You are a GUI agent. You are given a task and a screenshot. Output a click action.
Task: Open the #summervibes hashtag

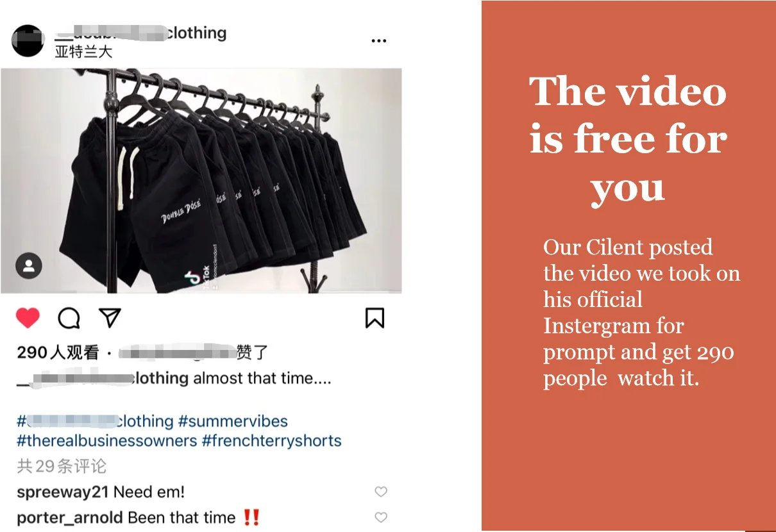click(233, 421)
